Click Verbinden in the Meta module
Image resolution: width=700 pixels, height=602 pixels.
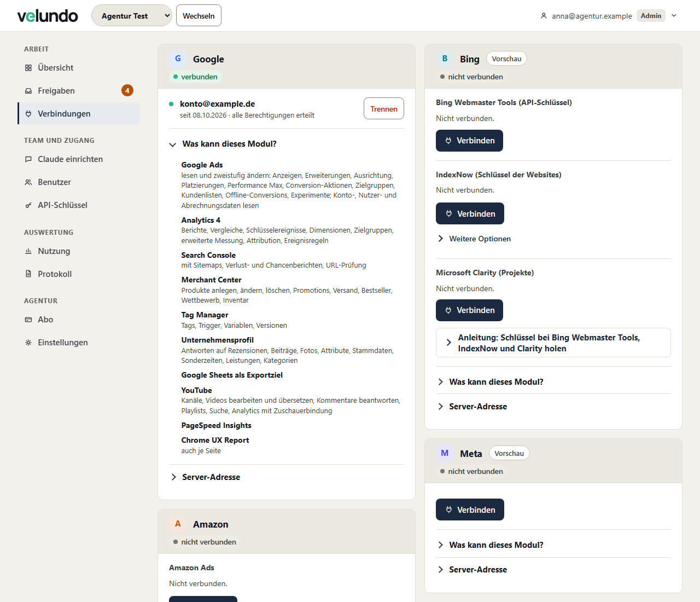click(470, 510)
